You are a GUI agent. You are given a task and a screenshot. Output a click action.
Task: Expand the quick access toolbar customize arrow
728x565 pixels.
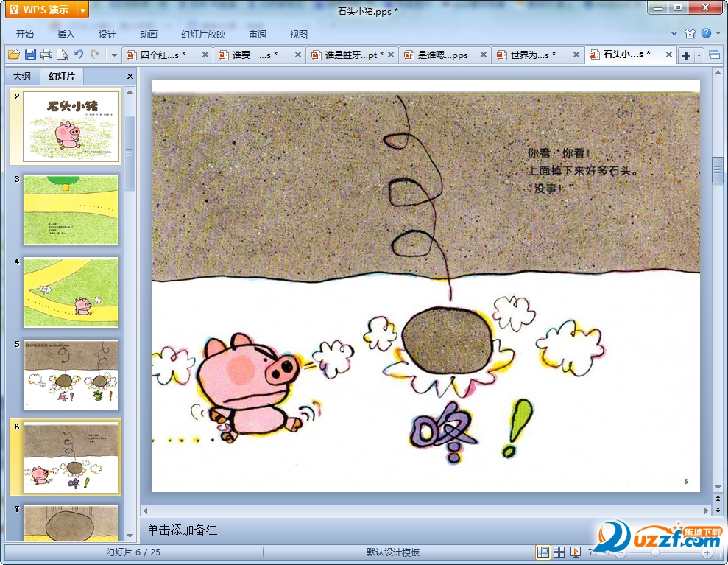114,55
